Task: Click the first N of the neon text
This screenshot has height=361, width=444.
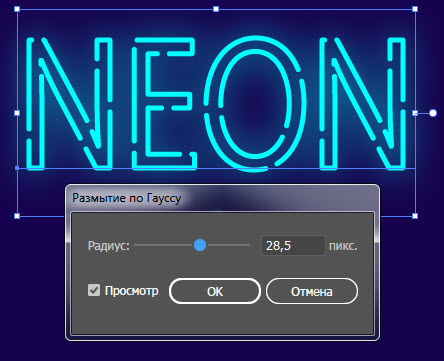Action: click(x=69, y=103)
